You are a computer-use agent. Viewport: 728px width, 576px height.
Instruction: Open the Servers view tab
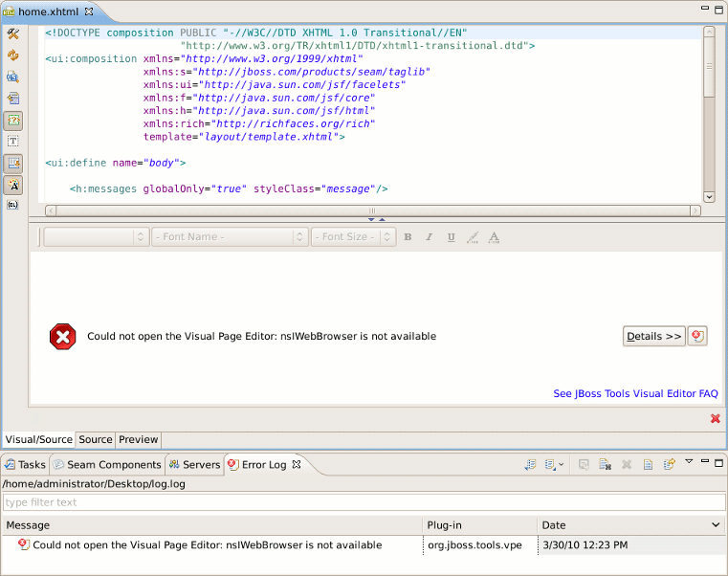194,465
